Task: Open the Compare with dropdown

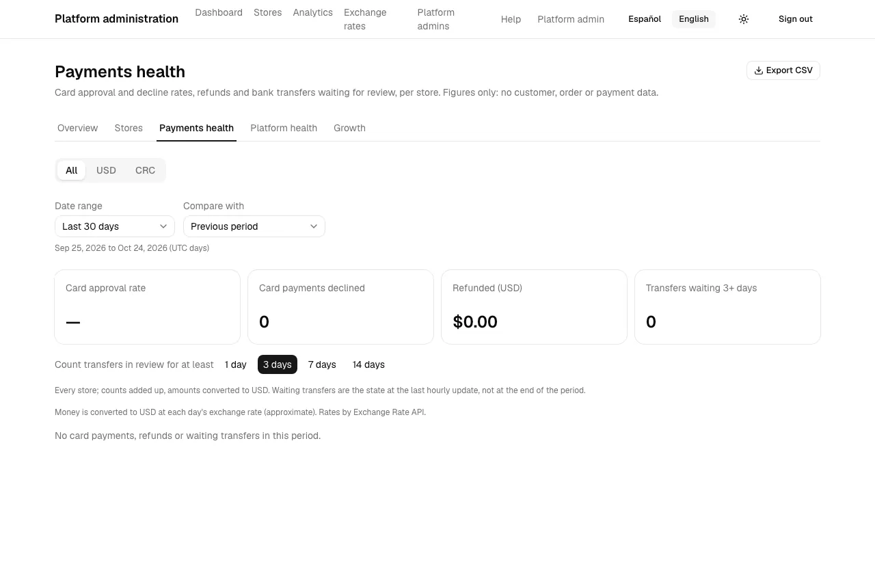Action: point(254,226)
